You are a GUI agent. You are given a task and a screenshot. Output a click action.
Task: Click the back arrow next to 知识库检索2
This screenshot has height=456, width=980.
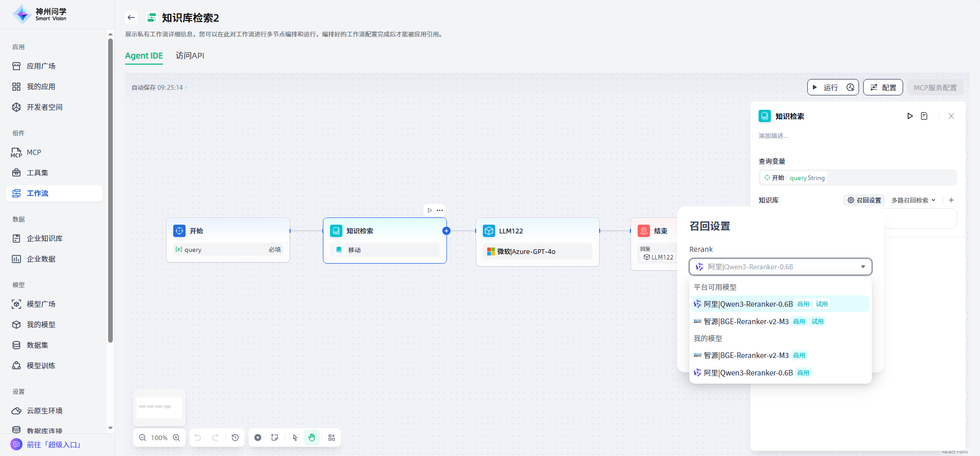point(131,17)
